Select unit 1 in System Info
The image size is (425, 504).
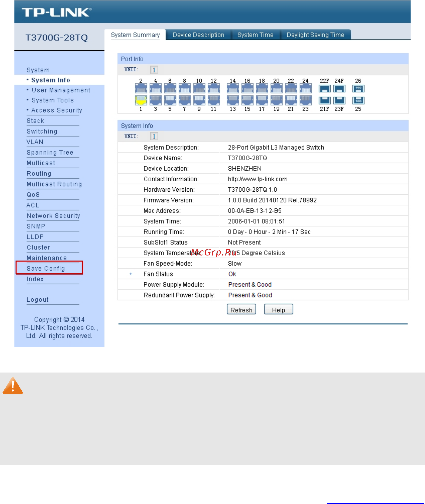pyautogui.click(x=154, y=136)
